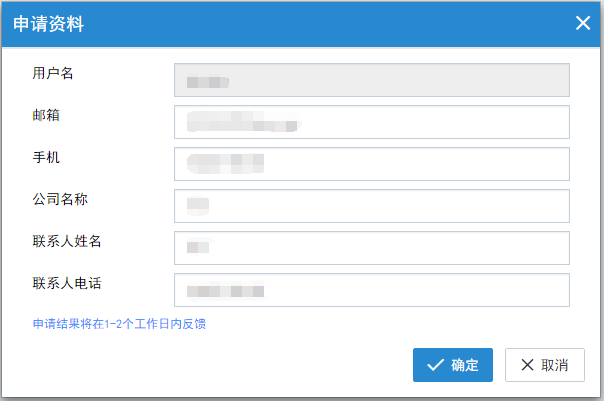
Task: Click the 申请资料 dialog title text
Action: click(x=48, y=24)
